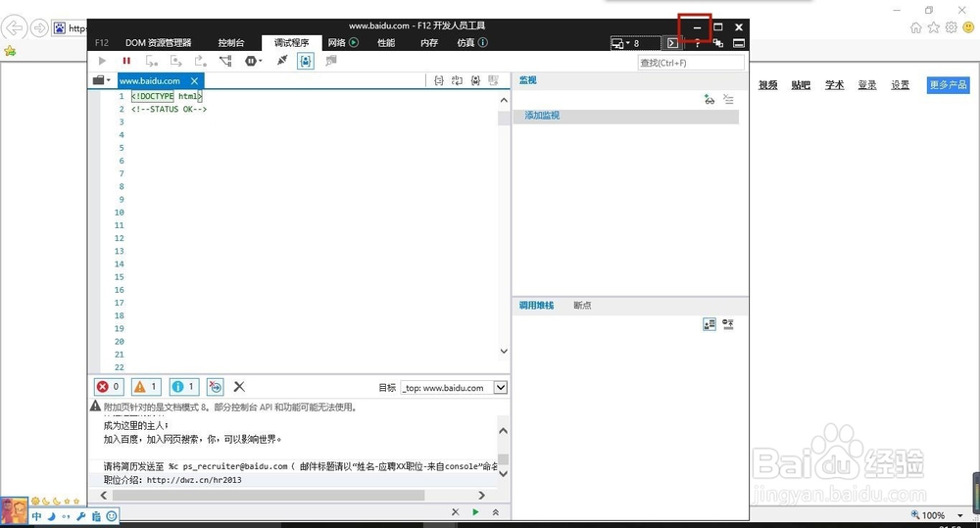
Task: Select the 断点 tab
Action: [x=582, y=305]
